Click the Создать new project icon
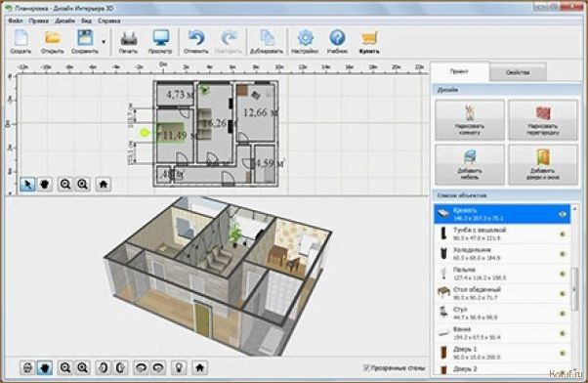This screenshot has width=588, height=383. [x=21, y=41]
